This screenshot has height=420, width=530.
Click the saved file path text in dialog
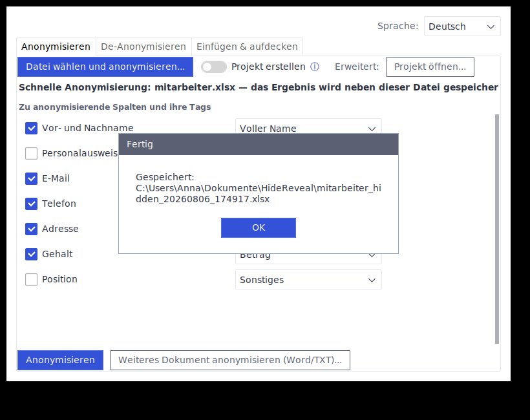(x=259, y=194)
